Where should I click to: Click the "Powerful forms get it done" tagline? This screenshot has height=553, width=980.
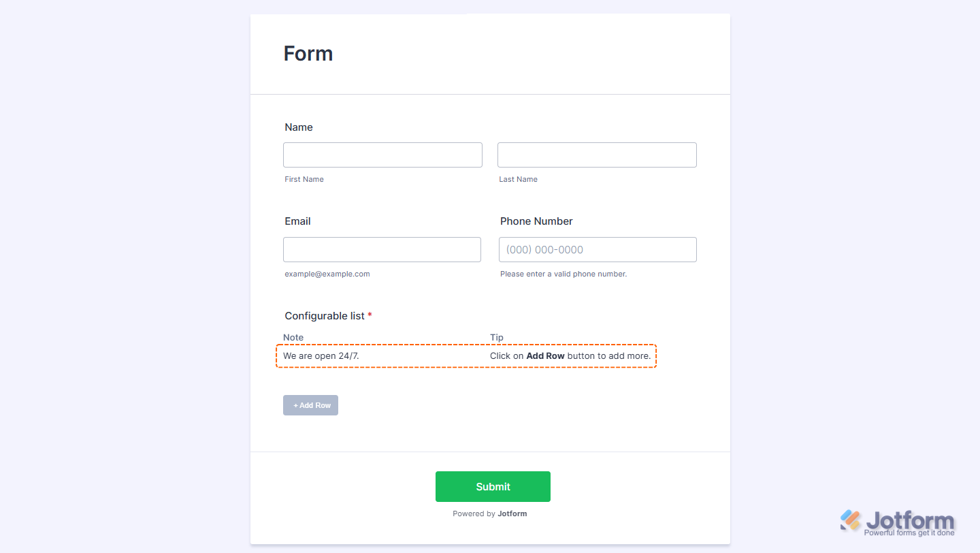pyautogui.click(x=909, y=533)
